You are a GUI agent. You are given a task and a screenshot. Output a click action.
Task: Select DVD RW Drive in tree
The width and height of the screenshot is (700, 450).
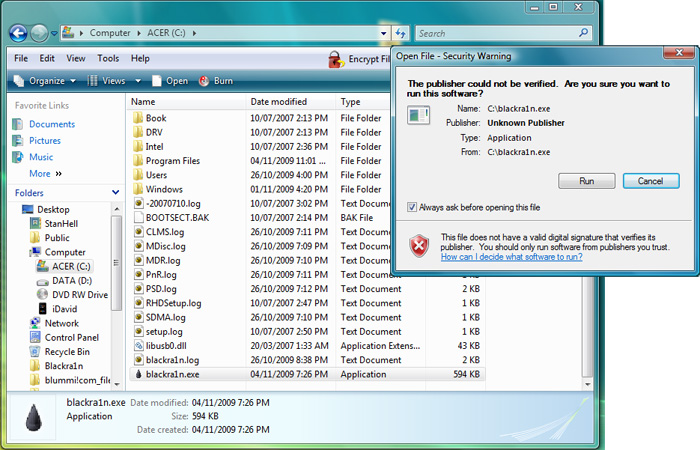click(x=80, y=295)
